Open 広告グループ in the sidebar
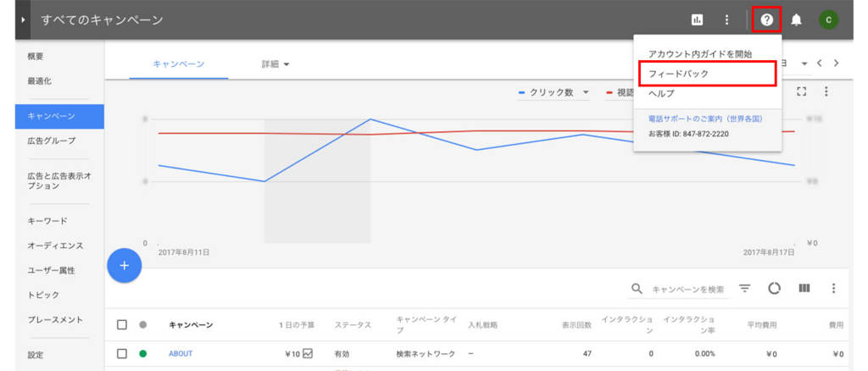Screen dimensions: 868x371 (52, 141)
